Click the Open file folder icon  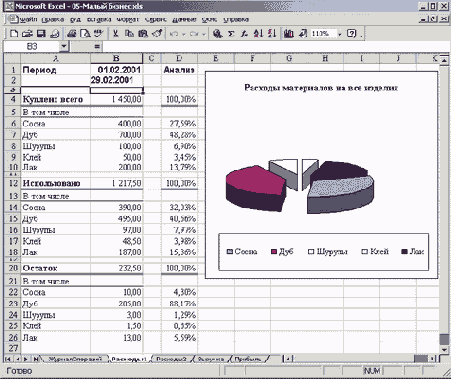[x=27, y=34]
